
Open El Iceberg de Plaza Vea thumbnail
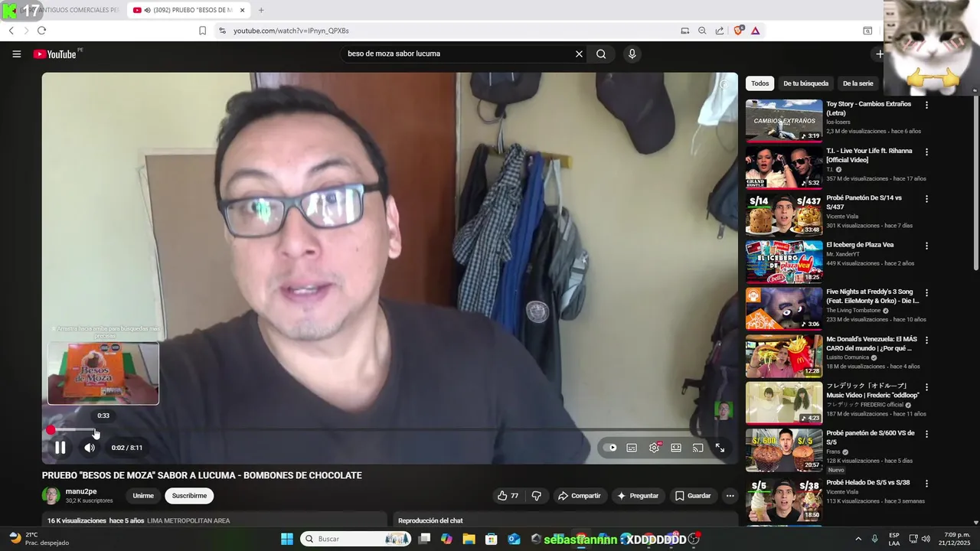[784, 262]
